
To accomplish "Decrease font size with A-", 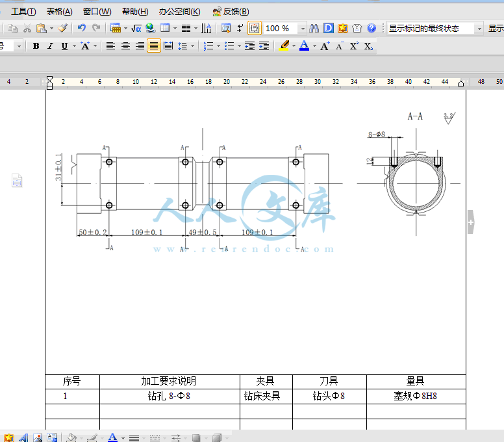I will [340, 46].
